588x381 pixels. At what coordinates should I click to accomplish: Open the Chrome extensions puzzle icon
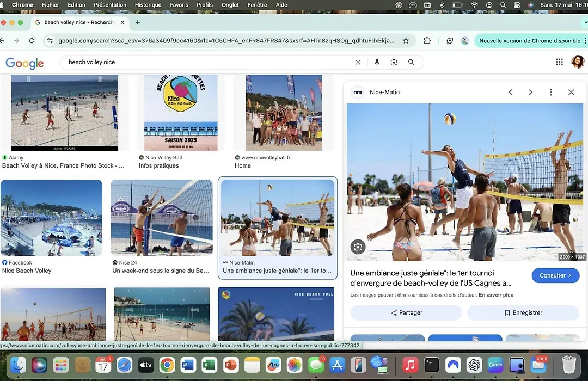427,40
